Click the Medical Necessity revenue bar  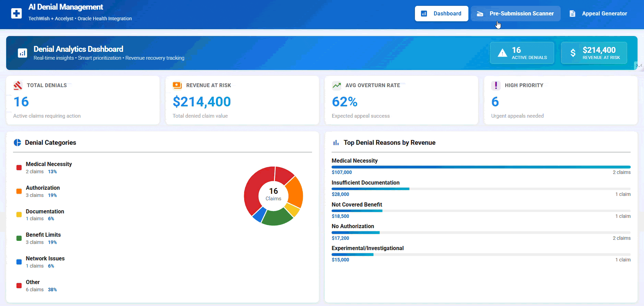click(x=481, y=167)
